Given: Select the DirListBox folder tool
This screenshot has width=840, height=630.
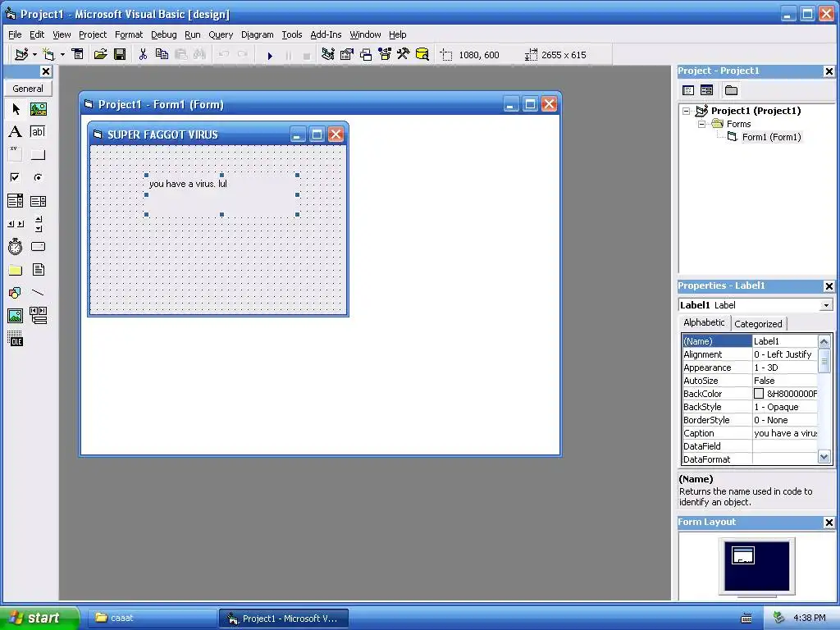Looking at the screenshot, I should (x=16, y=269).
